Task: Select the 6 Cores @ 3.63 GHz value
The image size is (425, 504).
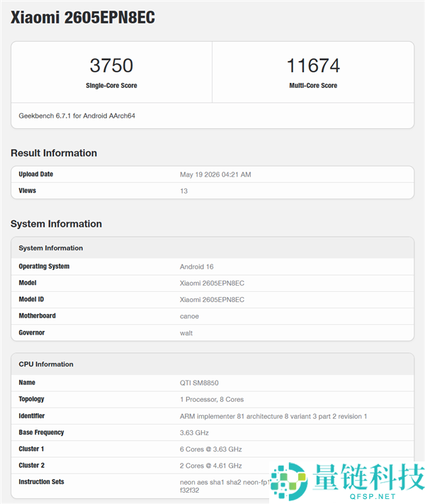Action: click(211, 449)
